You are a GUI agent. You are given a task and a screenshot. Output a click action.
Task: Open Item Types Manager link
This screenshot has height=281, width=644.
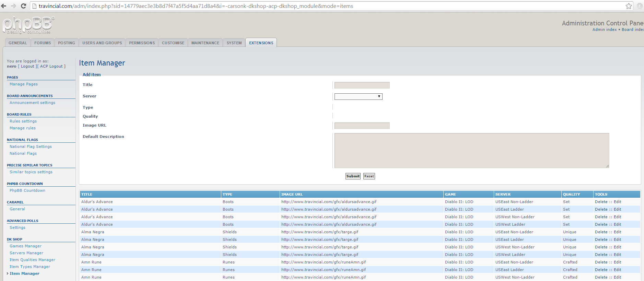(30, 267)
